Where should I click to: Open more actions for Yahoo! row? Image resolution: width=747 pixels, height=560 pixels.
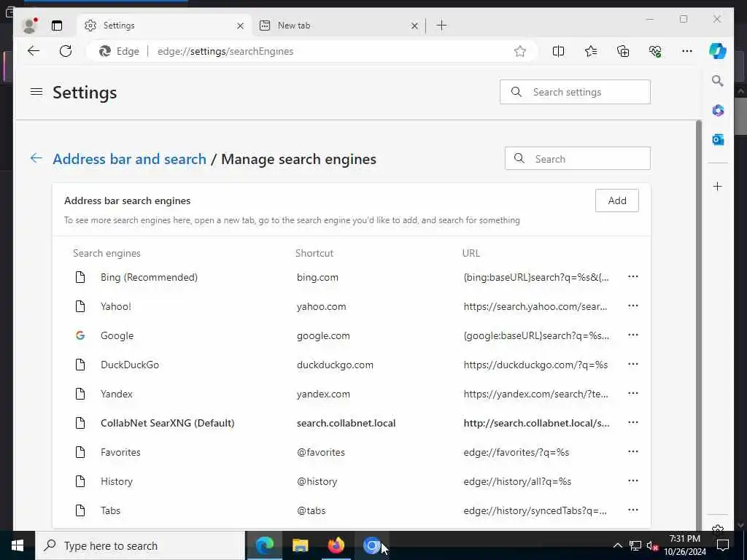click(632, 306)
